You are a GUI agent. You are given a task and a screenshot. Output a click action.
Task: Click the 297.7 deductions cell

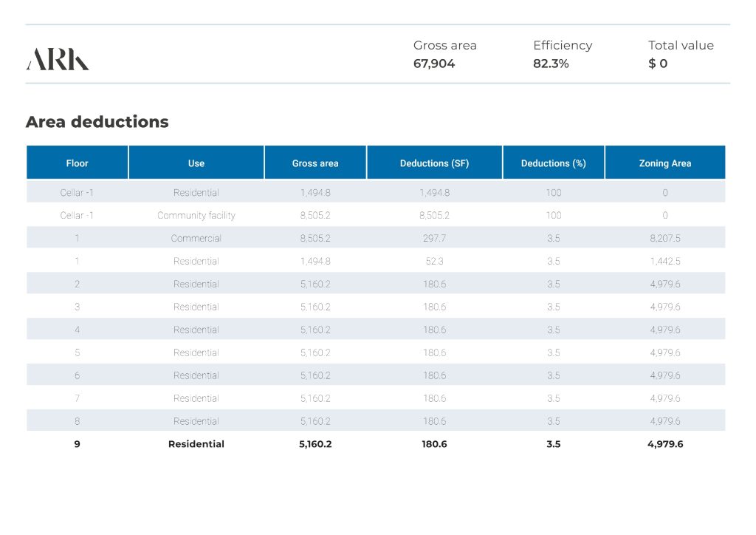434,239
